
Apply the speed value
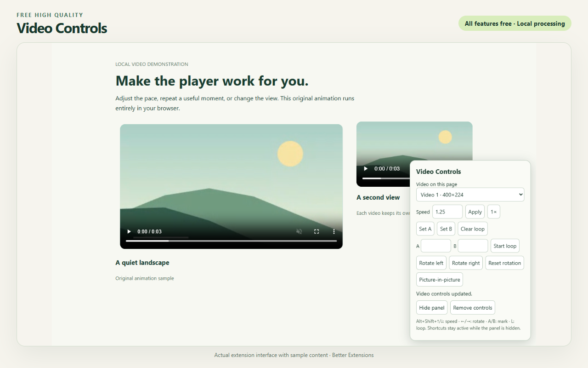475,212
